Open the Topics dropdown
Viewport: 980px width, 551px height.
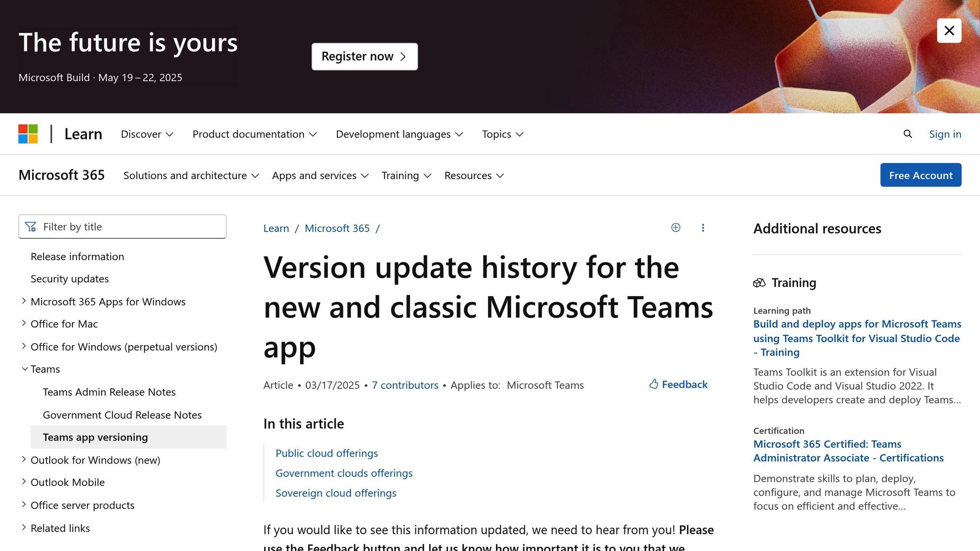[502, 134]
